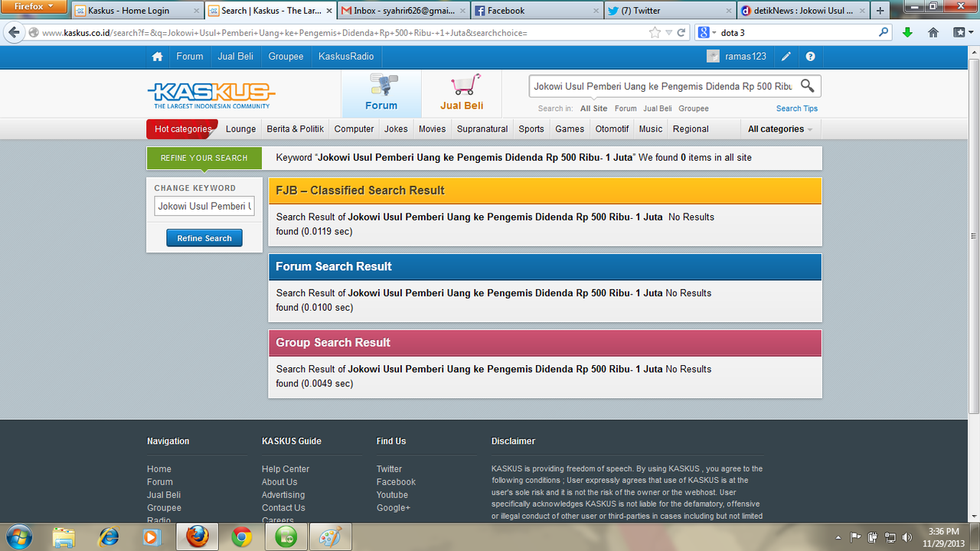
Task: Close the Search | Kaskus tab
Action: click(331, 11)
